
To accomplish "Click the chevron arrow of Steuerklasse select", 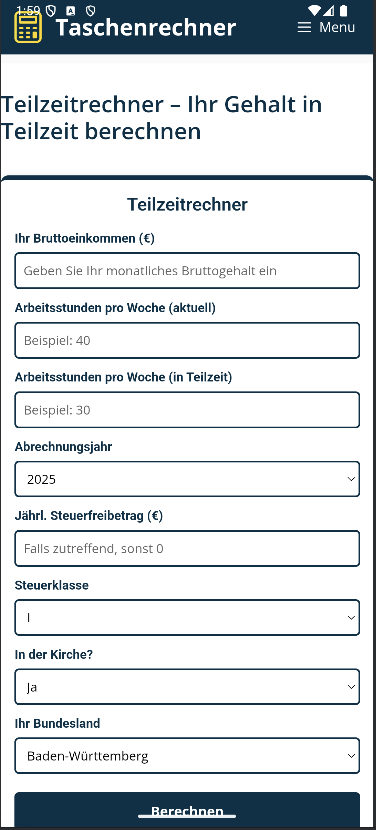I will pos(351,617).
